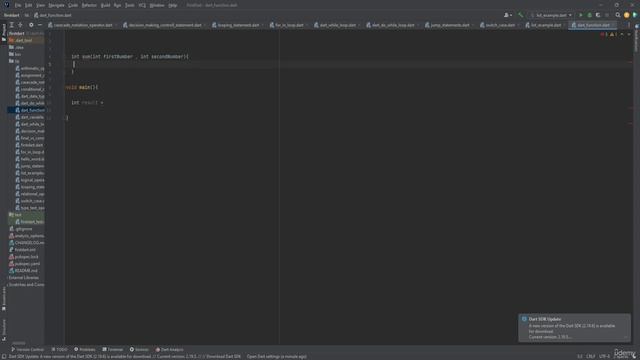Click the red error indicator in editor corner
Screen dimensions: 640x360
[x=604, y=35]
